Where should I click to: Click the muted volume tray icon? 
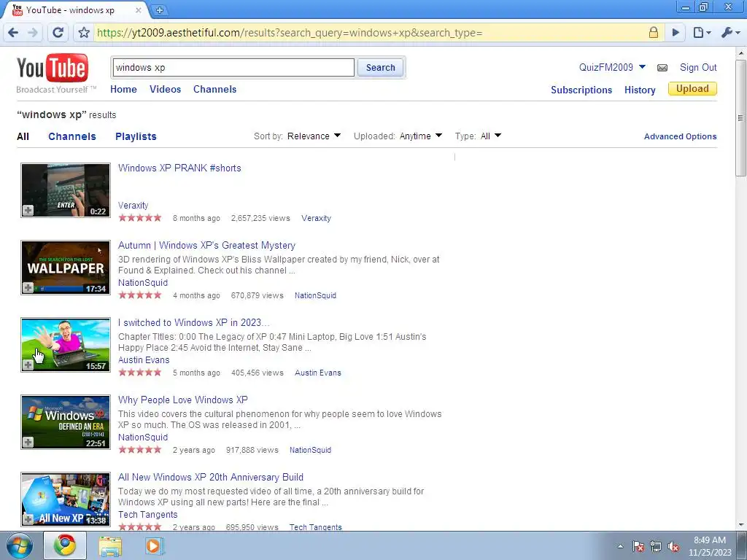tap(673, 546)
